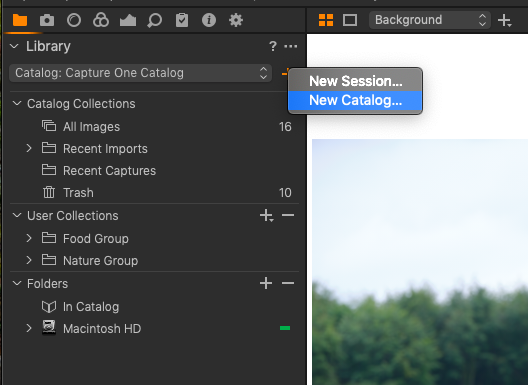Expand the Nature Group collection
Viewport: 528px width, 385px height.
click(29, 260)
